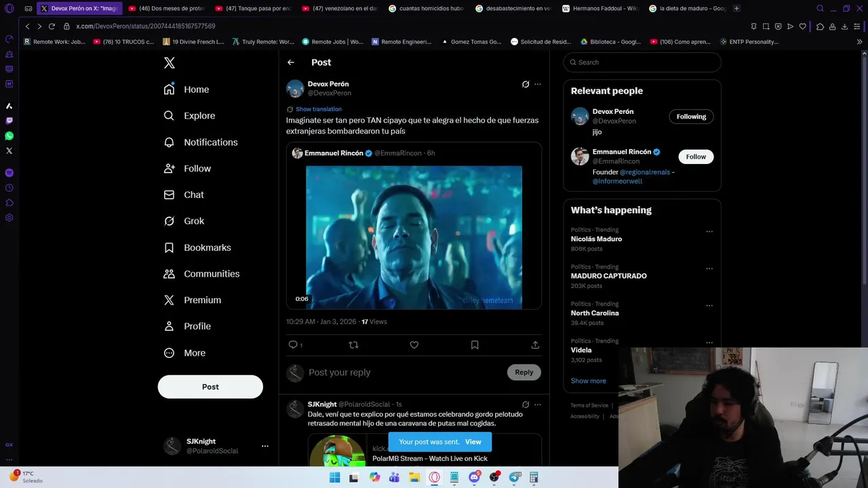
Task: Open options for MADURO CAPTURADO trend
Action: pos(709,268)
